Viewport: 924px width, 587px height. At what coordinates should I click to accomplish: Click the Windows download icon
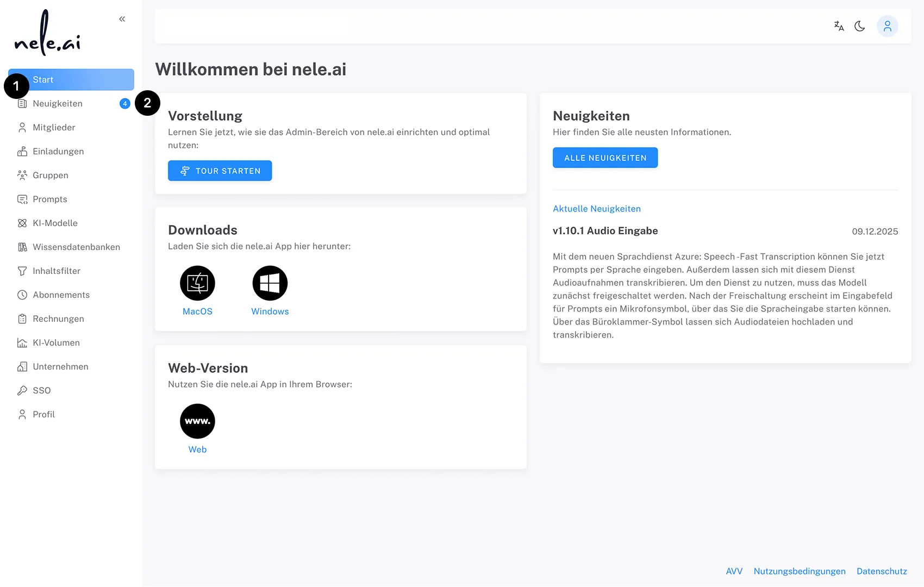[x=270, y=283]
